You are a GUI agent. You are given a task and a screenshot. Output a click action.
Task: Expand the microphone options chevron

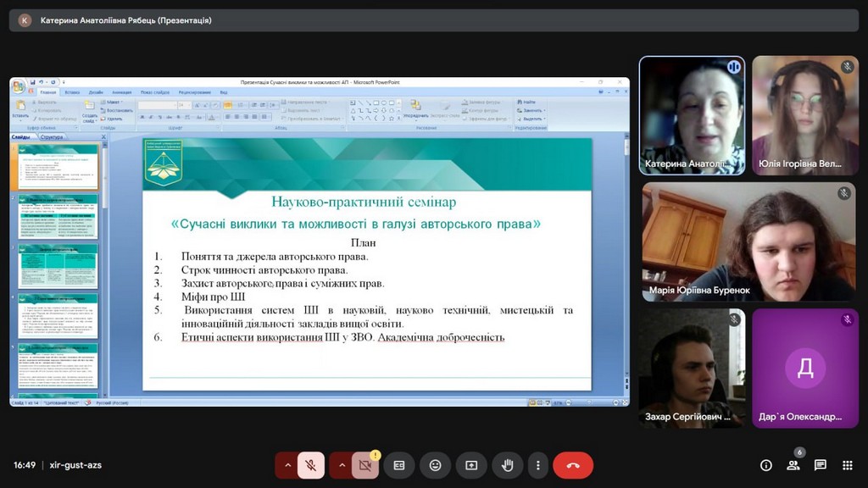[x=288, y=465]
